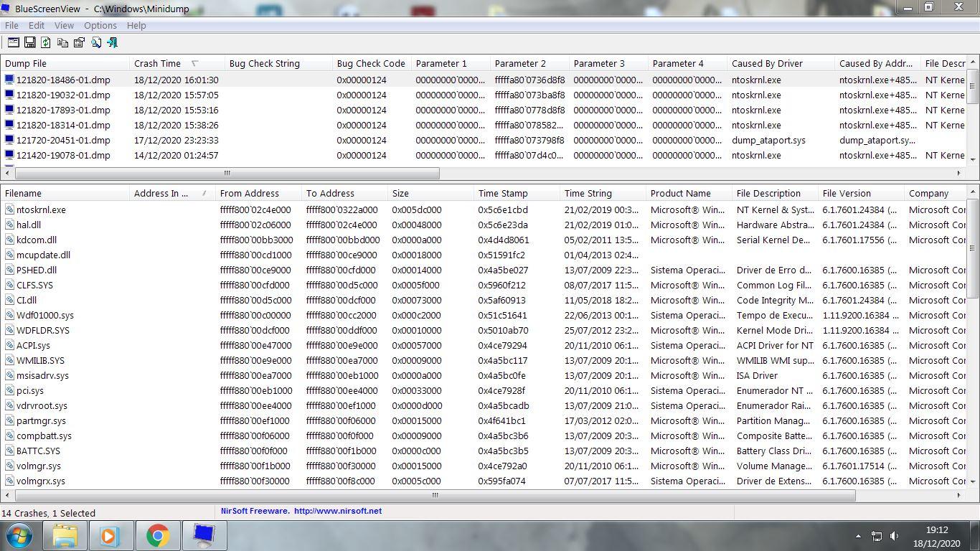Open the Windows Start button
The image size is (980, 551).
[19, 536]
